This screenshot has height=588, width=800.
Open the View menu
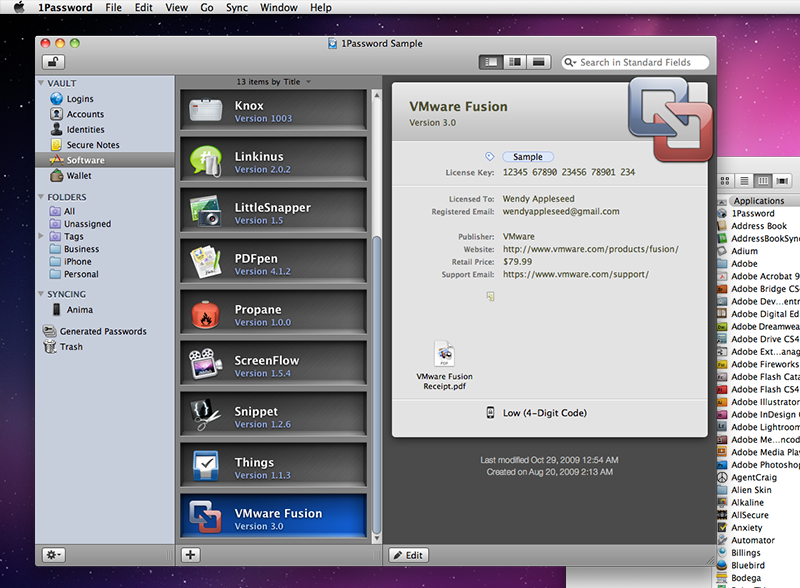177,7
